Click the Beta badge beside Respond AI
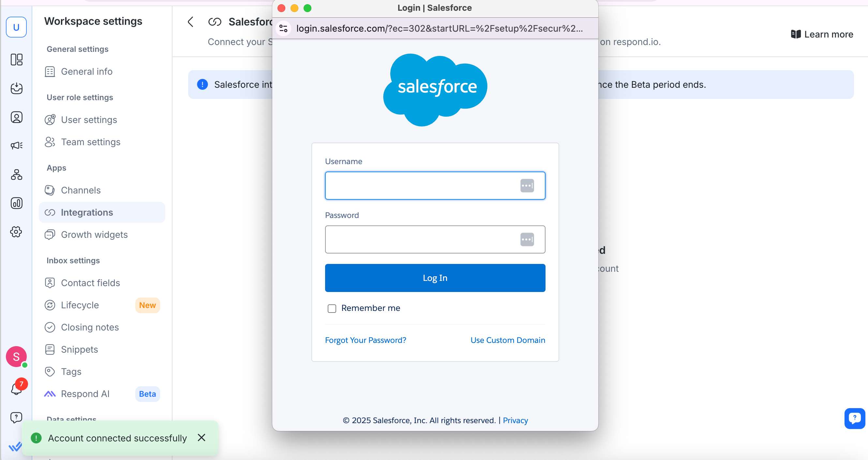This screenshot has width=868, height=460. pos(148,394)
